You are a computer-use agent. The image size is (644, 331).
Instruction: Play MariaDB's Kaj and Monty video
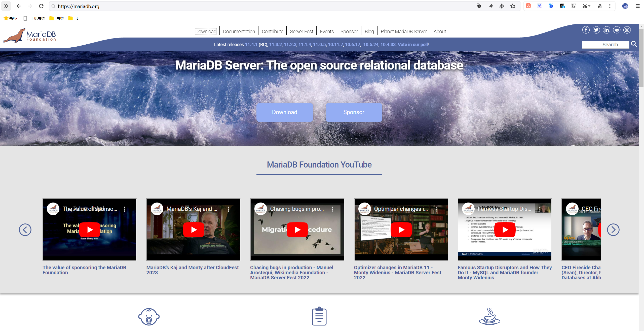pos(194,229)
